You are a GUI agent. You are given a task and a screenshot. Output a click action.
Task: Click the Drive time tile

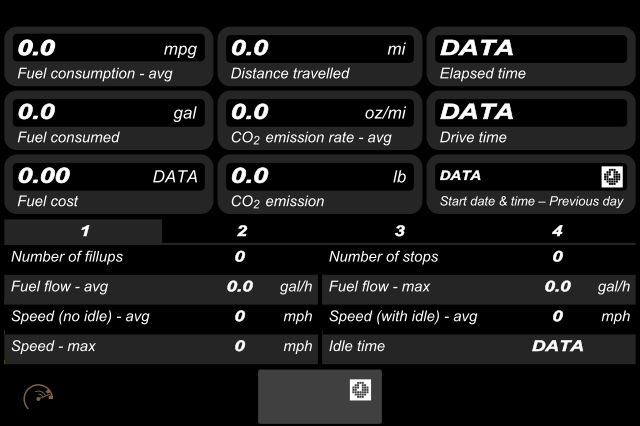[x=531, y=120]
